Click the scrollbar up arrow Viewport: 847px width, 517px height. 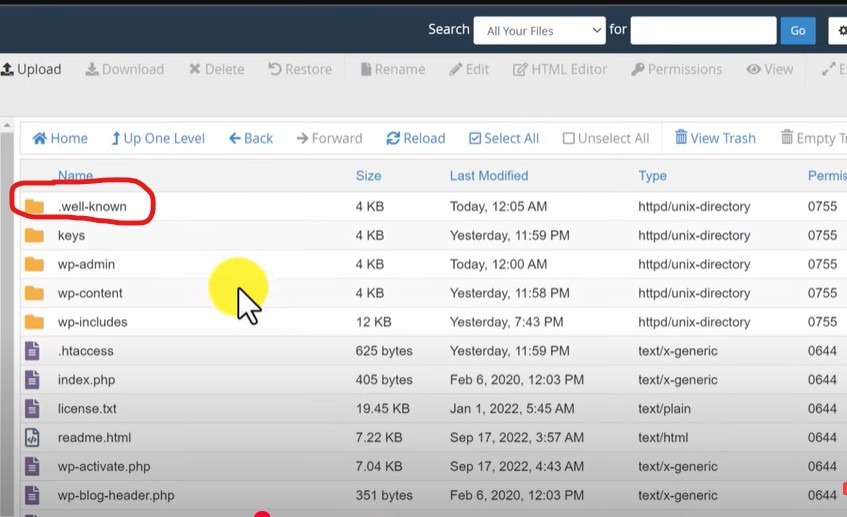(7, 125)
